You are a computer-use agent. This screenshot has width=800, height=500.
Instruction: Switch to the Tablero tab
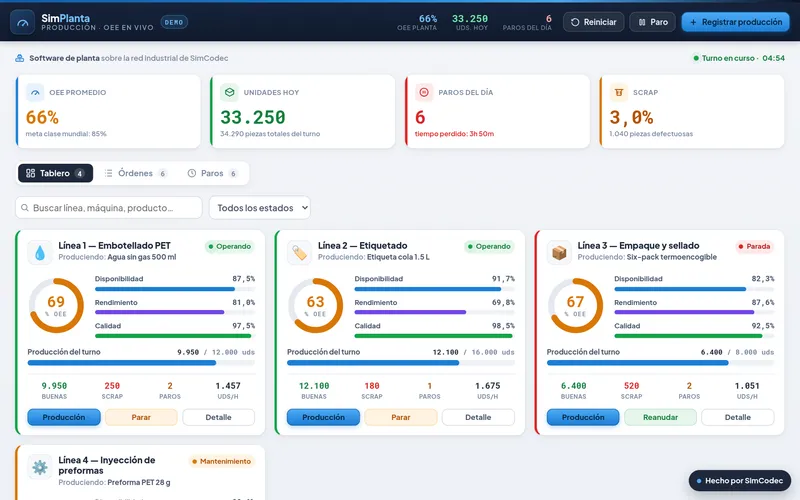[56, 173]
